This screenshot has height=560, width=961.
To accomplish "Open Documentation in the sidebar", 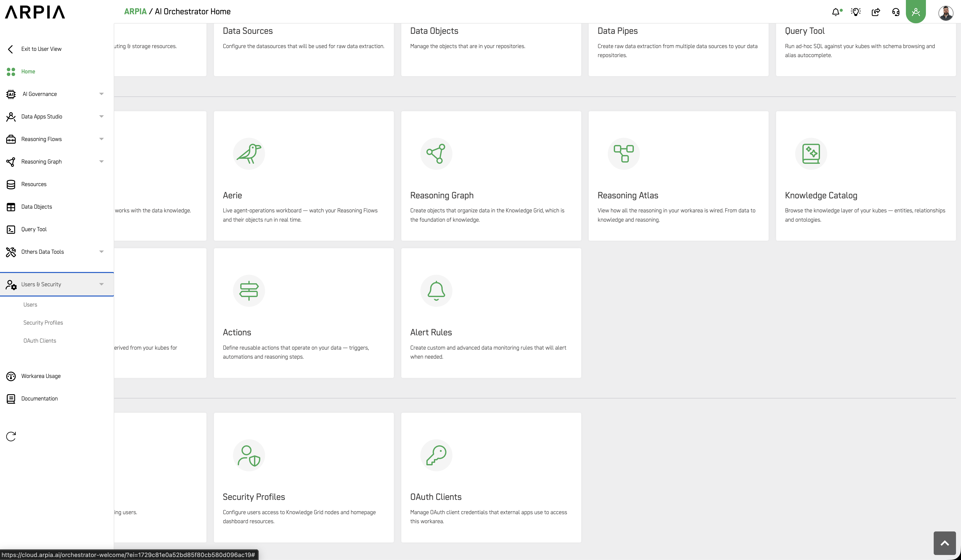I will pos(39,399).
